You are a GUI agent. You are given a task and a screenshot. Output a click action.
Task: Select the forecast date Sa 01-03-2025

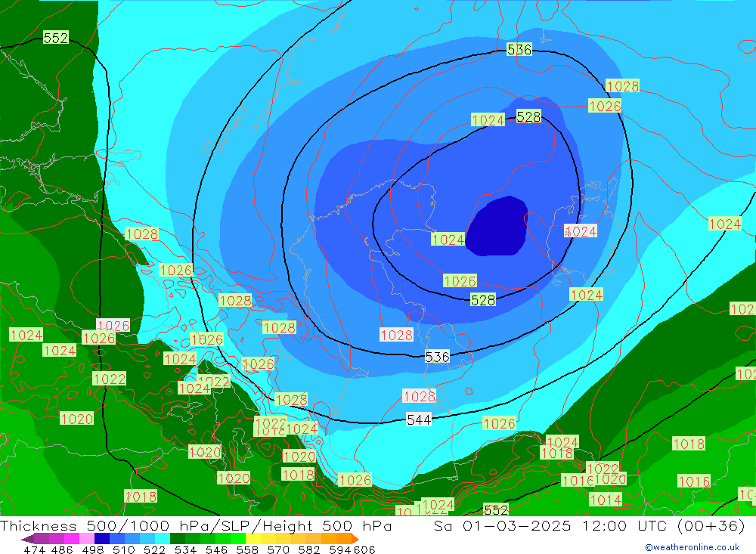click(503, 525)
